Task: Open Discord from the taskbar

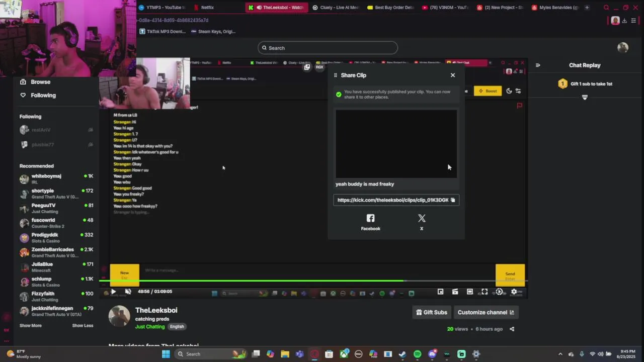Action: (432, 354)
